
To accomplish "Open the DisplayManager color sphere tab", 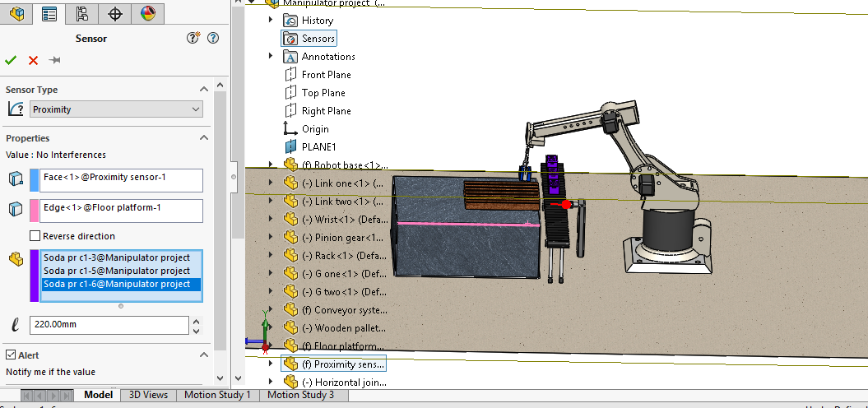I will tap(147, 14).
